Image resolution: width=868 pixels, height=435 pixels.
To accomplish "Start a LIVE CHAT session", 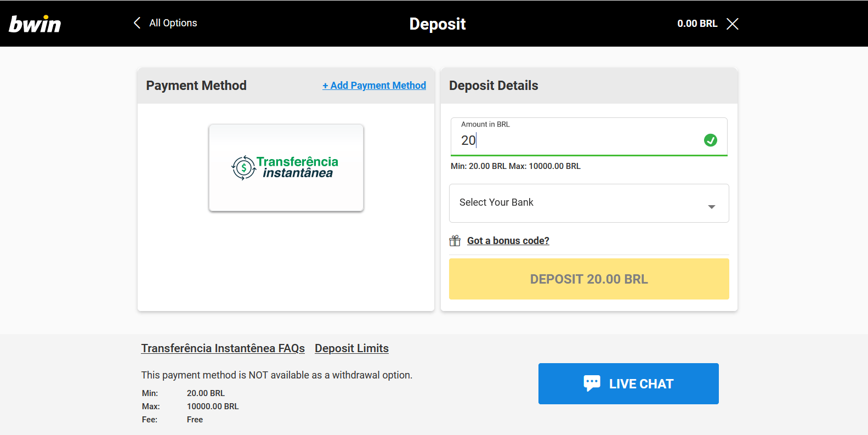I will (x=628, y=383).
